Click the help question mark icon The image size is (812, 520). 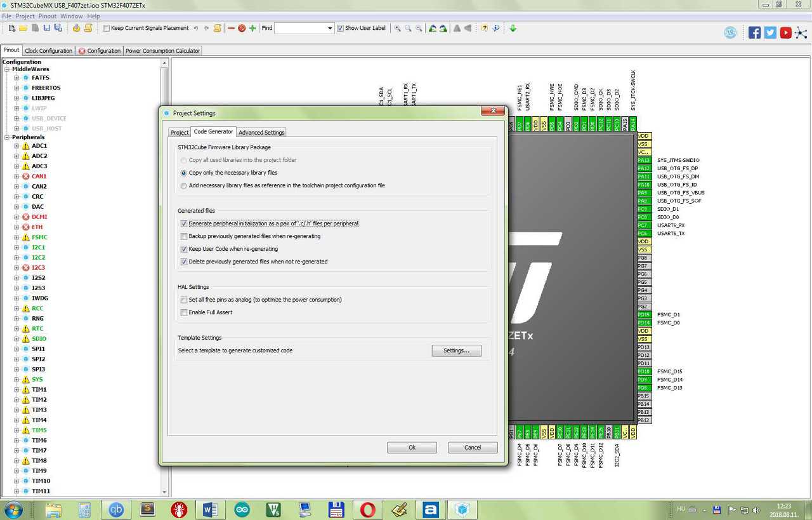[x=485, y=28]
